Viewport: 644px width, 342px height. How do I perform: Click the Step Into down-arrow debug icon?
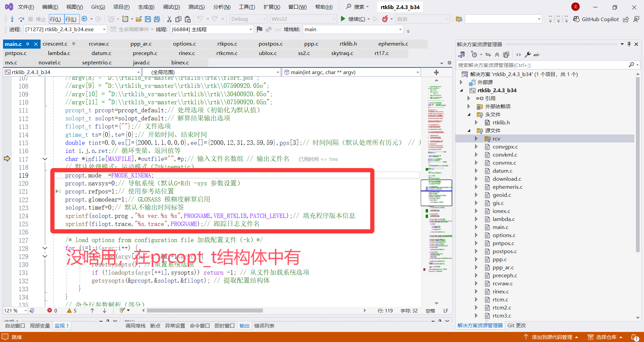12,19
